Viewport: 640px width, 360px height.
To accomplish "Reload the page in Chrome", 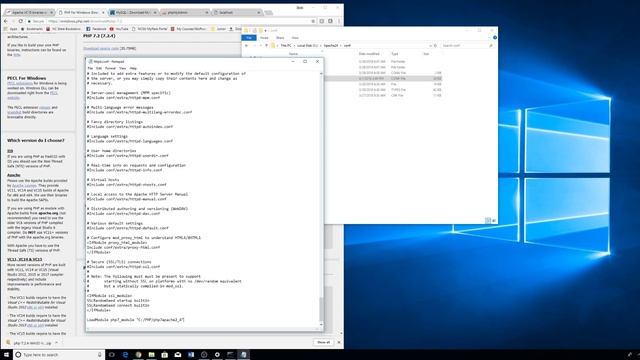I will [21, 21].
